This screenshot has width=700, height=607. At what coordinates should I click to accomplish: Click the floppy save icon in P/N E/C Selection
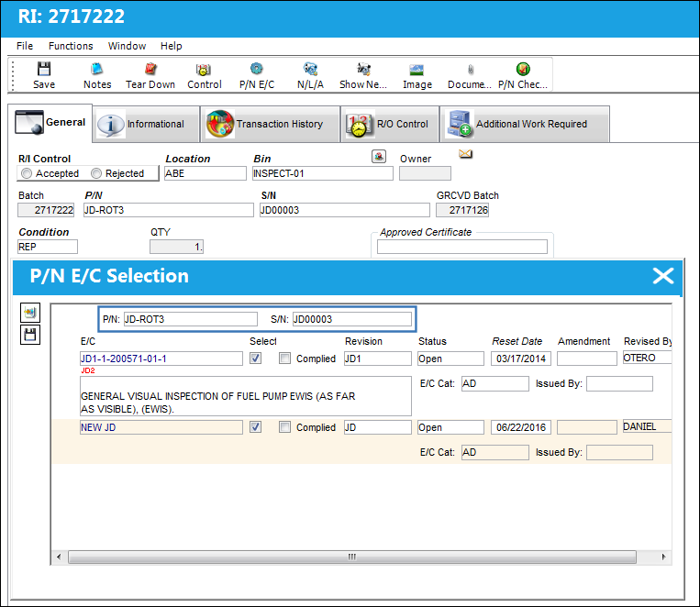30,335
